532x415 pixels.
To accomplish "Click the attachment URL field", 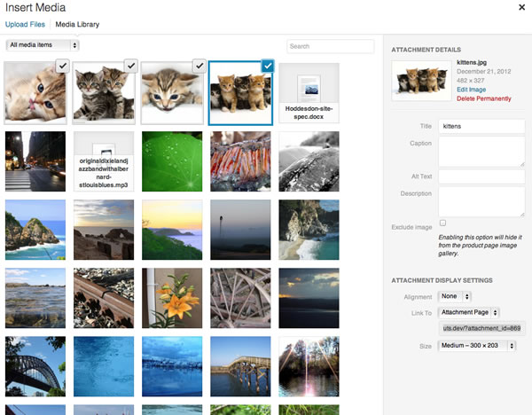I will (481, 328).
